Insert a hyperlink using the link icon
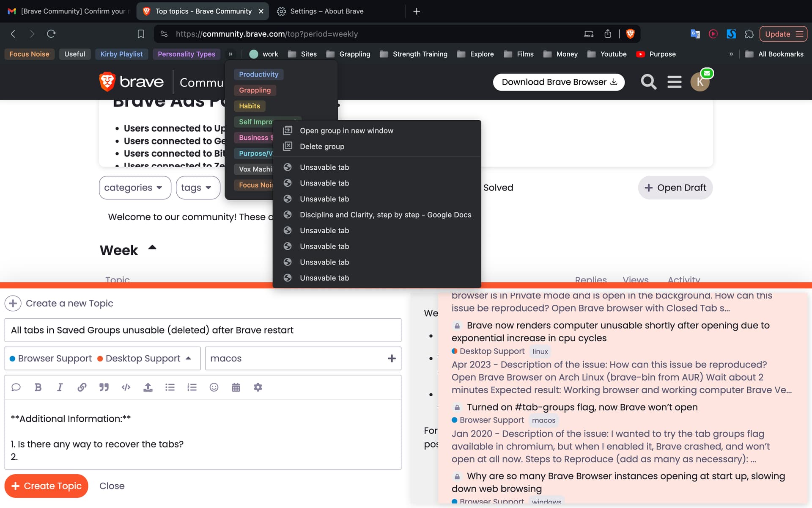812x508 pixels. 82,387
